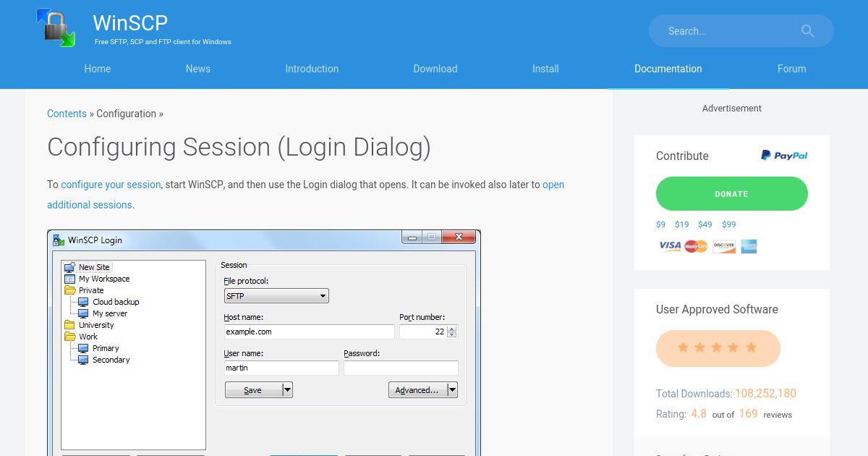Click the Password field

[401, 368]
